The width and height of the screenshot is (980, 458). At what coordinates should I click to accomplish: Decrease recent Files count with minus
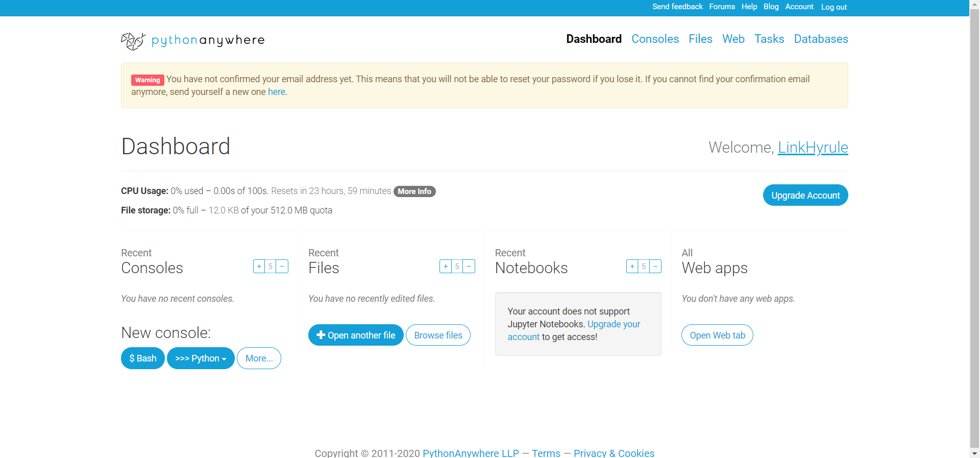469,267
